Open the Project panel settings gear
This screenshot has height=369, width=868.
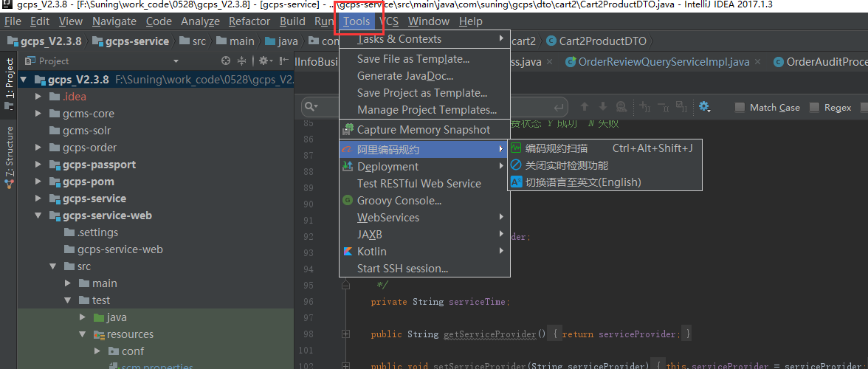(264, 61)
